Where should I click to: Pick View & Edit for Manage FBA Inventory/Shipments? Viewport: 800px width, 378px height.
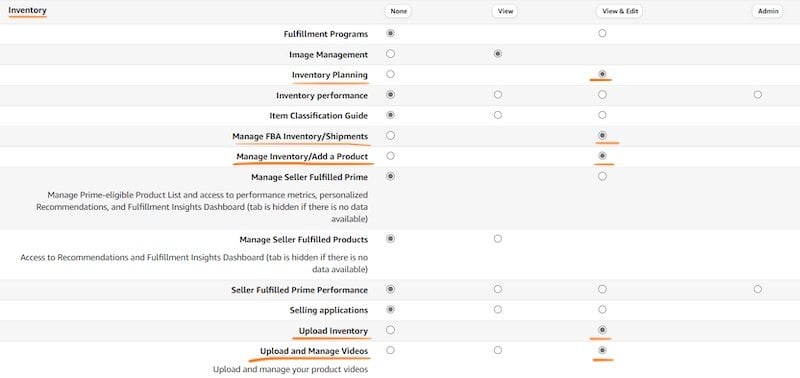click(602, 135)
